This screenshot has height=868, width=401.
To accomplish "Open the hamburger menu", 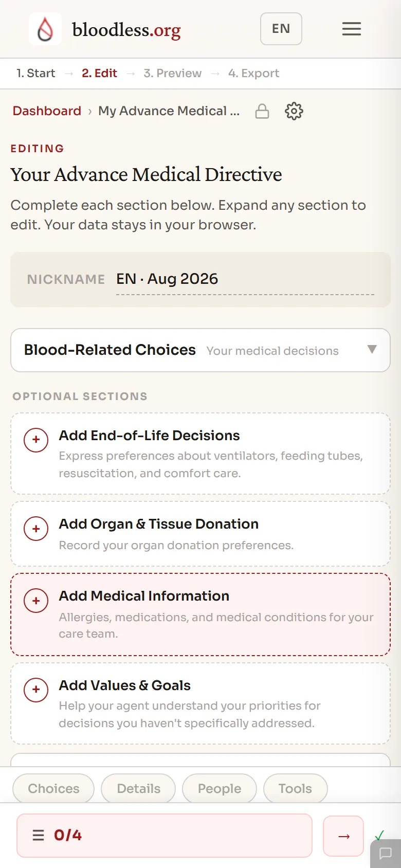I will pos(352,29).
